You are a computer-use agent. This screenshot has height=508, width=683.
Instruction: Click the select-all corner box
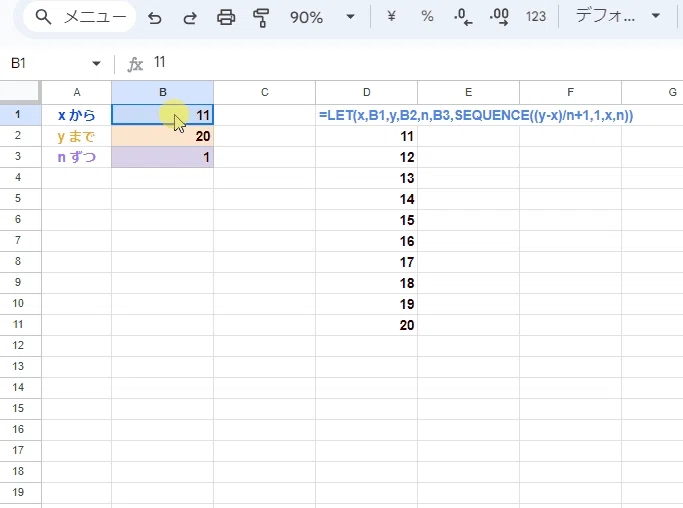tap(20, 92)
